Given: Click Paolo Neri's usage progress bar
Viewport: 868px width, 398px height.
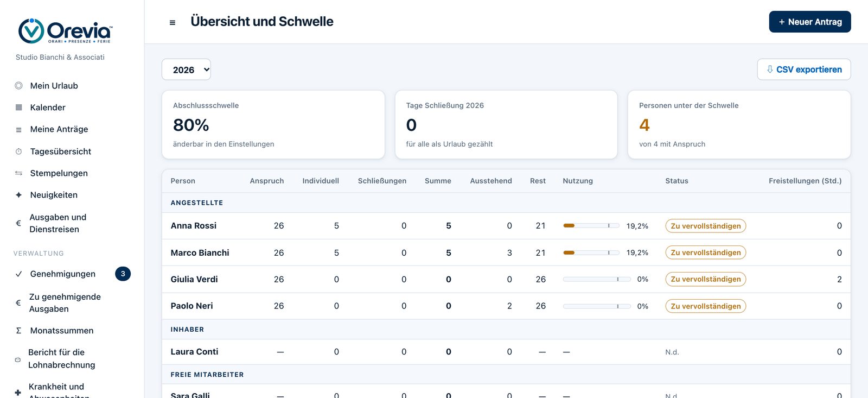Looking at the screenshot, I should coord(597,306).
